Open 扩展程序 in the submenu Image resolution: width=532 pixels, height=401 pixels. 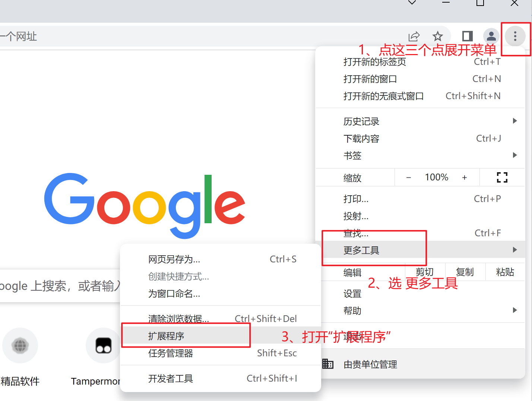pos(170,335)
